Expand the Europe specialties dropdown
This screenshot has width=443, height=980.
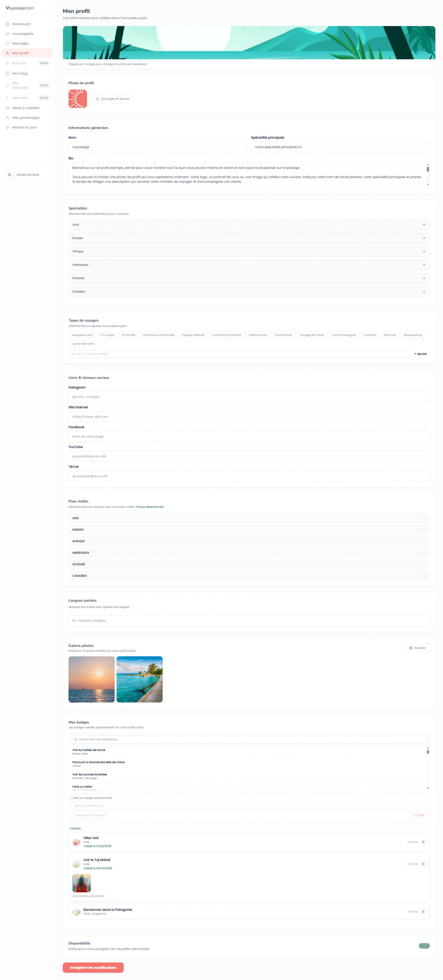[x=249, y=238]
